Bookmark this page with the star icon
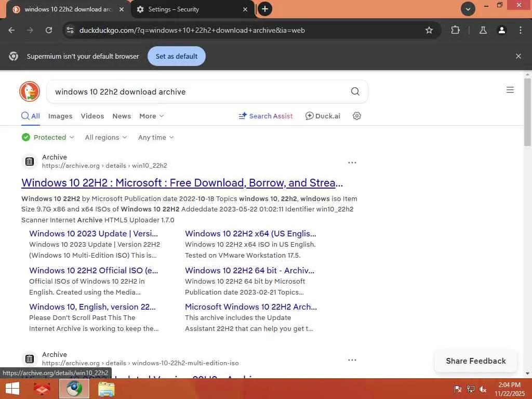This screenshot has height=399, width=532. [x=429, y=30]
